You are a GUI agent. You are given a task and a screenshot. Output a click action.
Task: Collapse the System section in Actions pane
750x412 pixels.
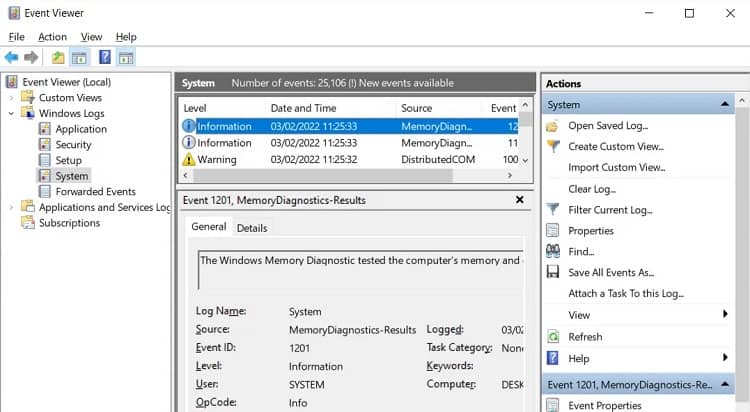pos(725,104)
